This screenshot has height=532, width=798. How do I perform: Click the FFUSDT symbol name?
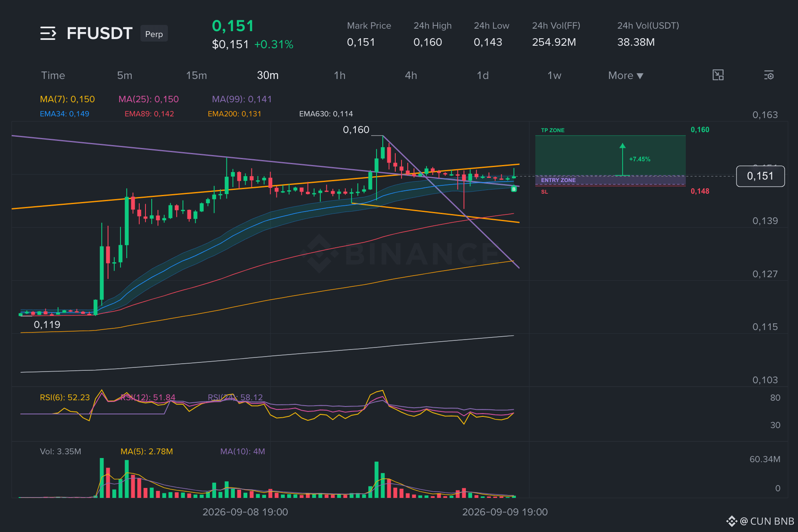(x=99, y=33)
